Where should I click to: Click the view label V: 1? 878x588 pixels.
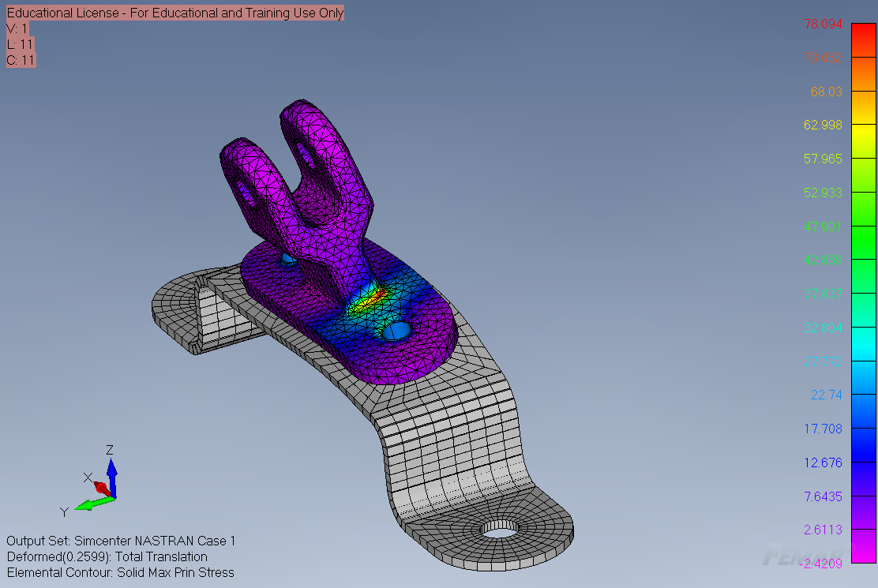(17, 28)
